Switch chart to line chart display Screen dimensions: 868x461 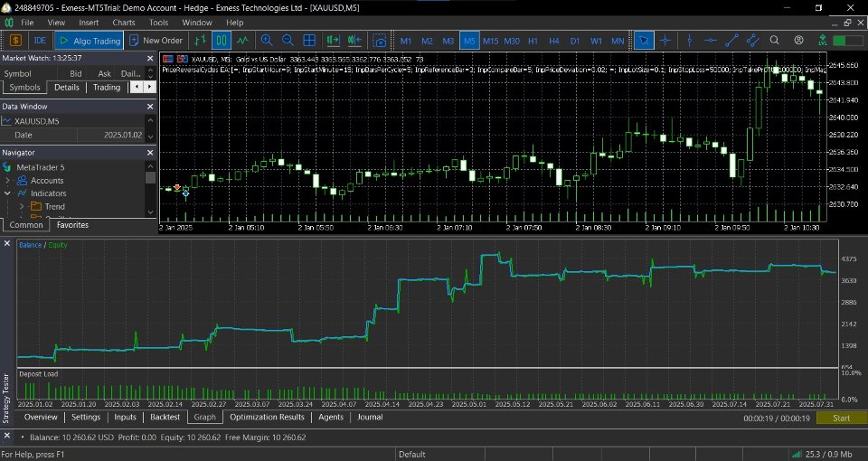click(242, 41)
